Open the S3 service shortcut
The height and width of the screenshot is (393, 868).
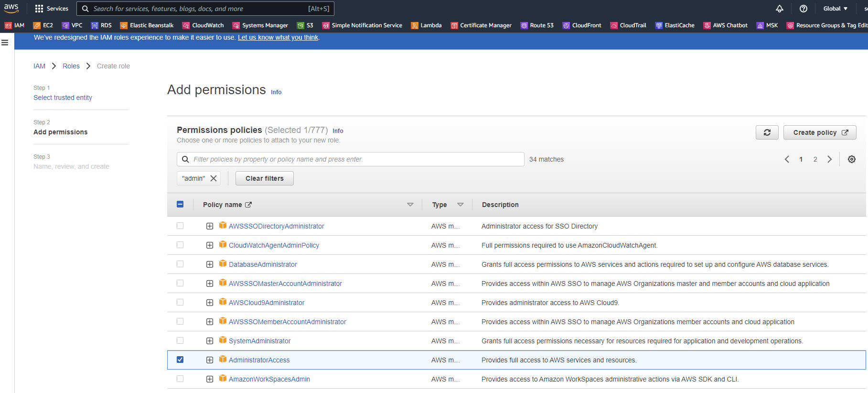pyautogui.click(x=305, y=25)
